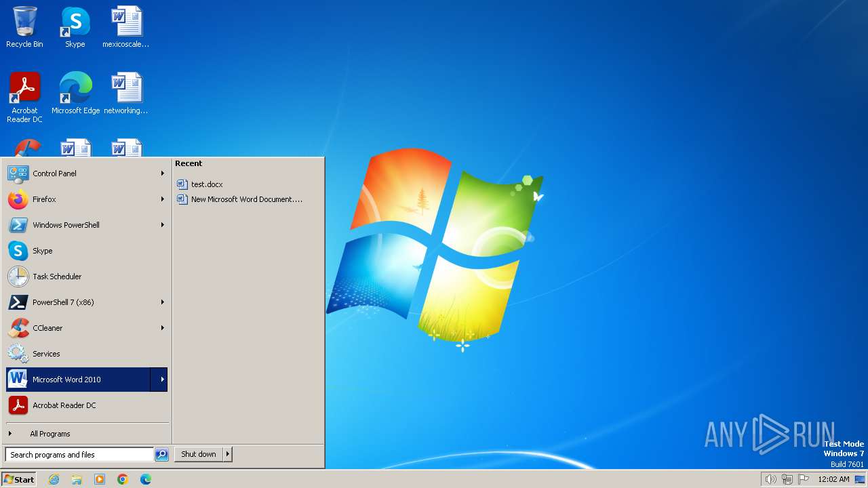Select Skype label in Start menu
The height and width of the screenshot is (488, 868).
point(42,251)
